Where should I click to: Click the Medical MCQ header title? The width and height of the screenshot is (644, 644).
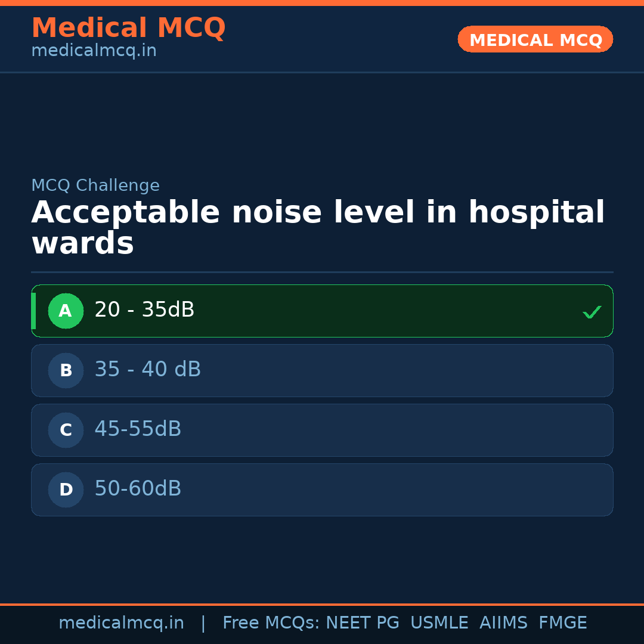point(128,27)
